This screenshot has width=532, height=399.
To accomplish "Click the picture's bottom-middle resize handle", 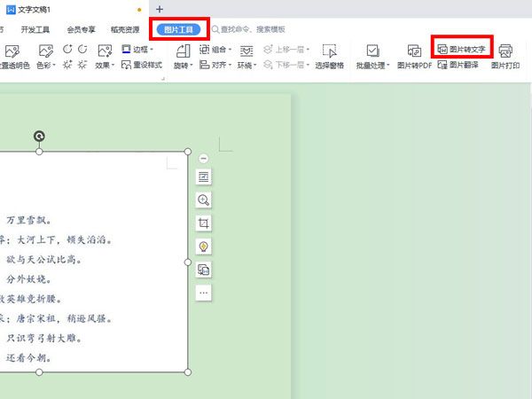I will [x=39, y=372].
